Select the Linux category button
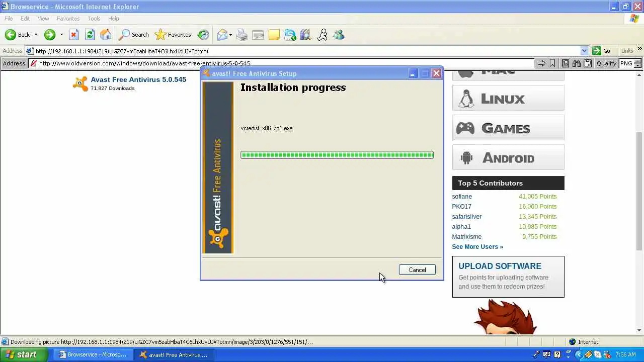The width and height of the screenshot is (644, 362). click(508, 98)
